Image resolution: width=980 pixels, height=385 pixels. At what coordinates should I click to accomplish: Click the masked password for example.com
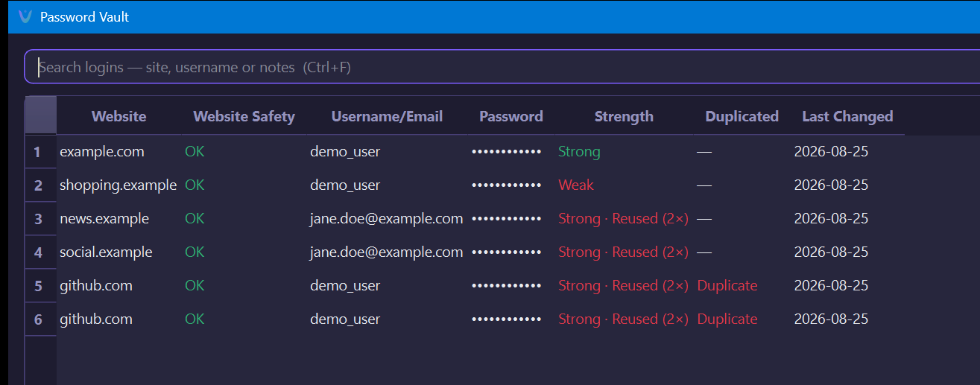click(x=507, y=152)
